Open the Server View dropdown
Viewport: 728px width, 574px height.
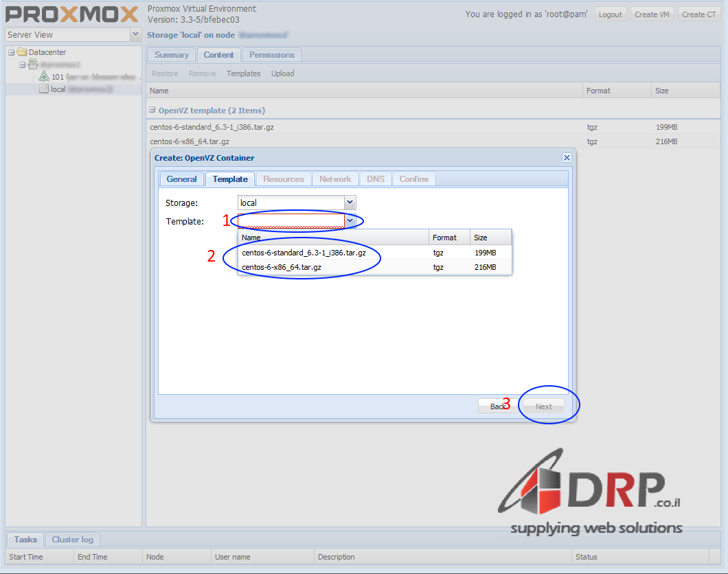tap(135, 34)
